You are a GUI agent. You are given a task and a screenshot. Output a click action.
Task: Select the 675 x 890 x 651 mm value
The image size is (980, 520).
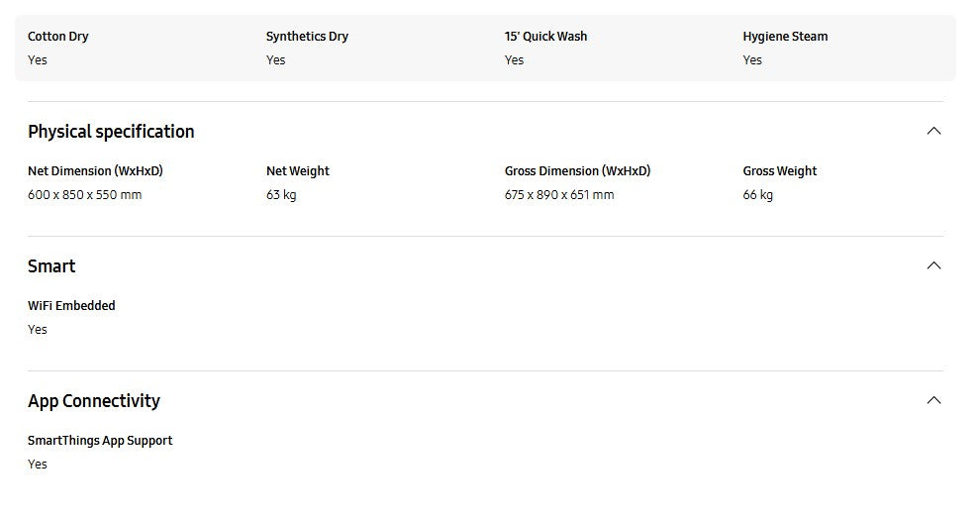[559, 195]
